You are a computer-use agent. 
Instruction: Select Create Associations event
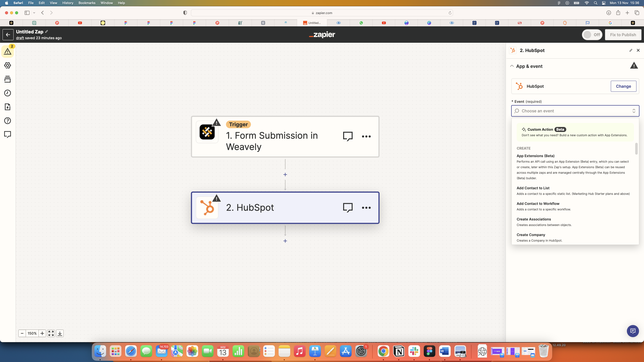tap(575, 222)
